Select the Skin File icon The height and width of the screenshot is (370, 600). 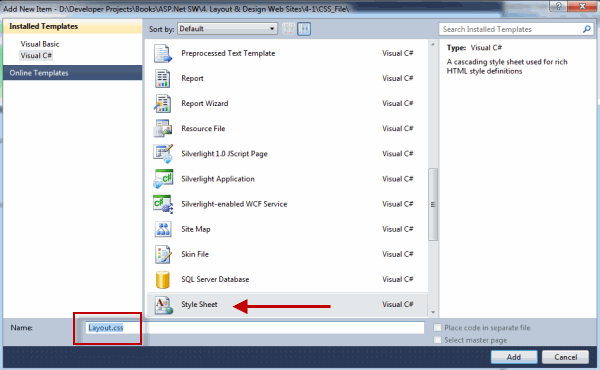tap(163, 254)
